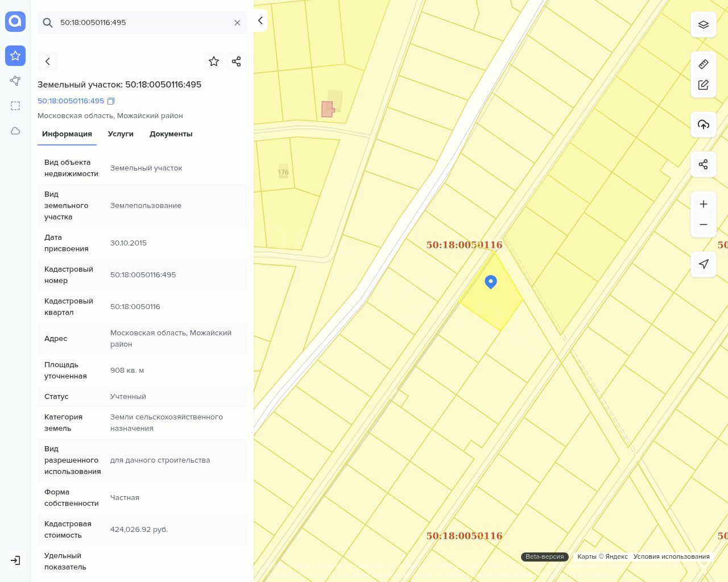728x582 pixels.
Task: Share the map using right toolbar icon
Action: coord(704,164)
